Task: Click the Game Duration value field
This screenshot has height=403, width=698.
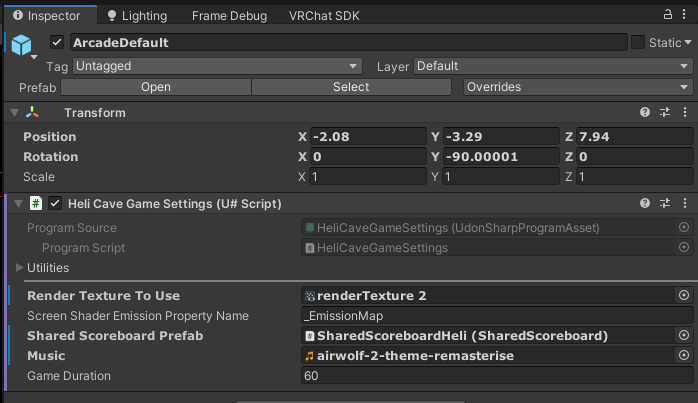Action: point(496,376)
